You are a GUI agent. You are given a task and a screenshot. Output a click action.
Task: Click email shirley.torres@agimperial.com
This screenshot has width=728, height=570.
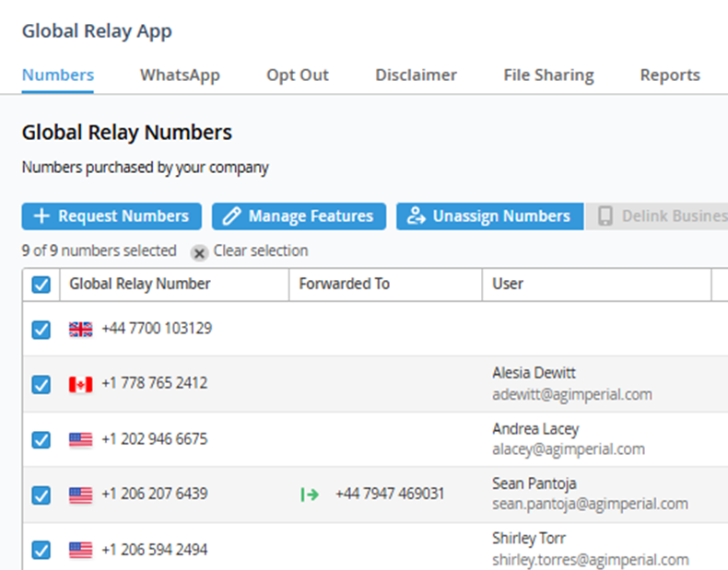coord(591,560)
